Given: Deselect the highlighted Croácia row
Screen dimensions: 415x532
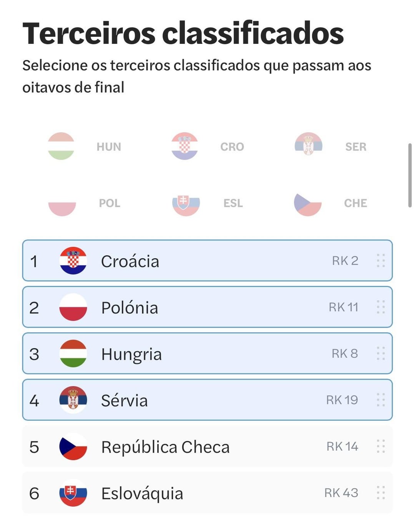Looking at the screenshot, I should [207, 261].
